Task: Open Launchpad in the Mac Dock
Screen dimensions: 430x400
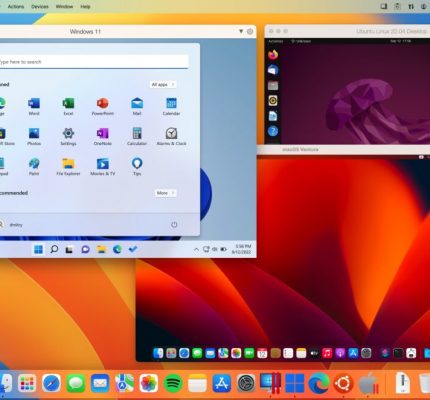Action: [x=27, y=383]
